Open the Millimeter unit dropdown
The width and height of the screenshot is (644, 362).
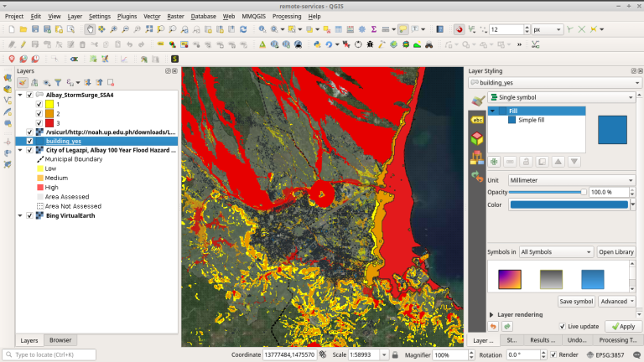click(571, 180)
